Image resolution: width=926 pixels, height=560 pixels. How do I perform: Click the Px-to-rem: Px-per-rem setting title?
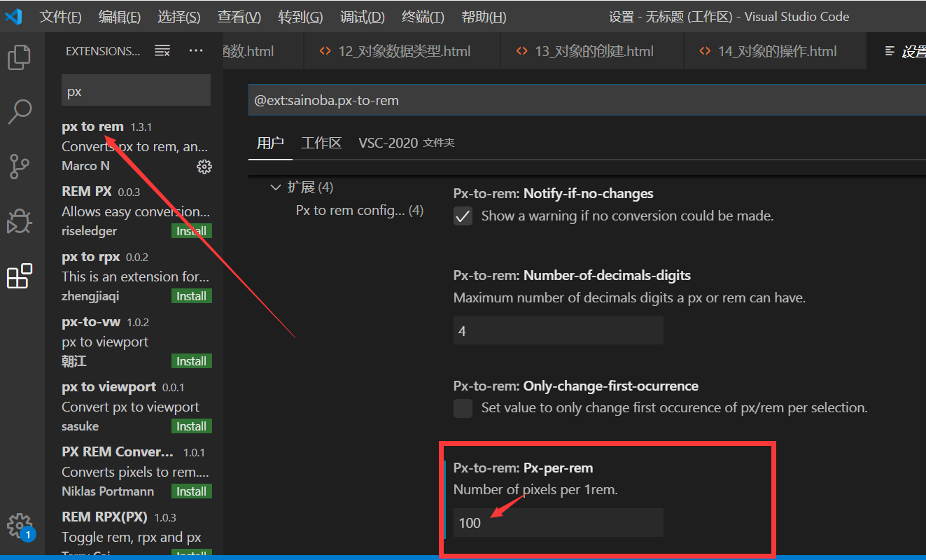(x=524, y=468)
